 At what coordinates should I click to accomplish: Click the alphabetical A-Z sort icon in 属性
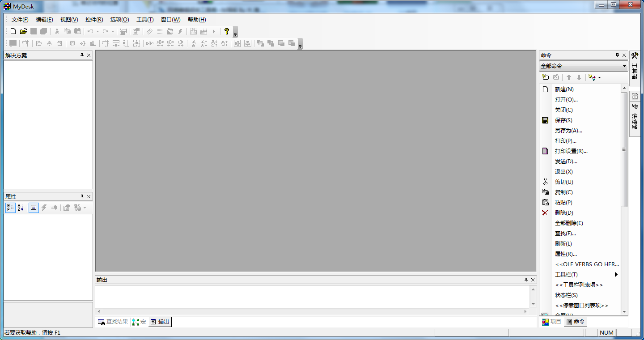(x=21, y=208)
